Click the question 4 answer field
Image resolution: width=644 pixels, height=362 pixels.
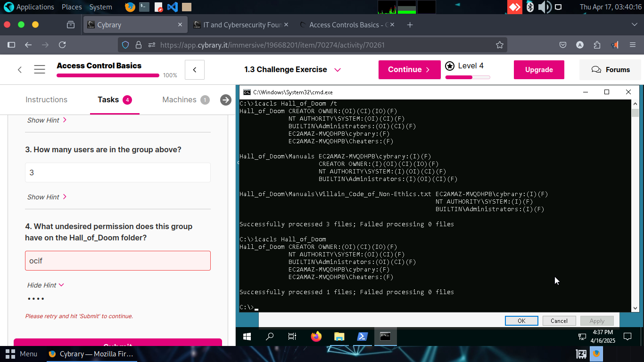coord(118,261)
